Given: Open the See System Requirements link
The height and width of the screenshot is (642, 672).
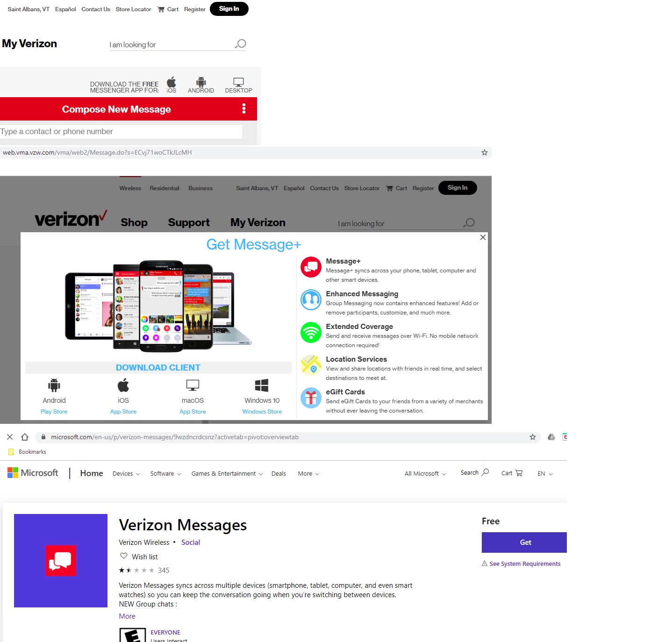Looking at the screenshot, I should [524, 564].
